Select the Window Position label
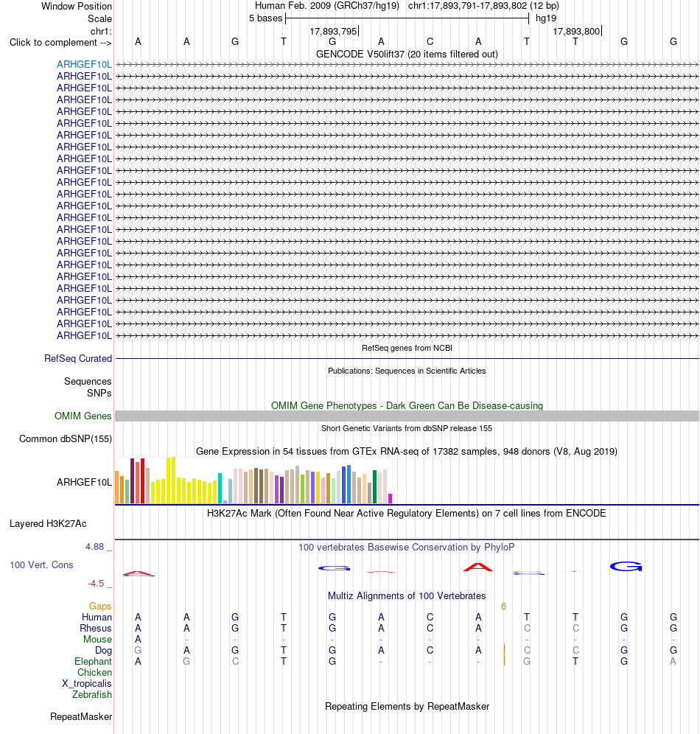Viewport: 700px width, 734px height. [77, 6]
